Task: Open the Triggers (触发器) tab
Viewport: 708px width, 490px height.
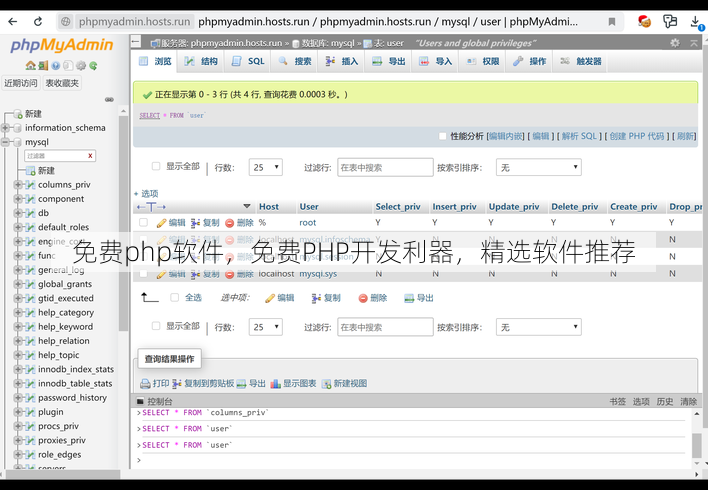Action: pos(581,61)
